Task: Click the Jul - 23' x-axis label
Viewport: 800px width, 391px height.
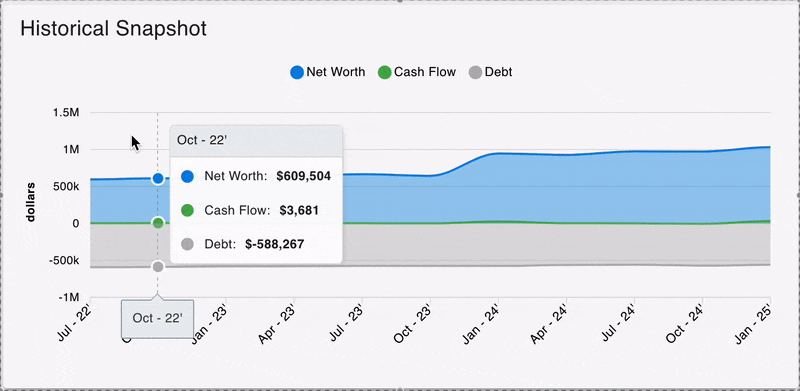Action: tap(346, 323)
